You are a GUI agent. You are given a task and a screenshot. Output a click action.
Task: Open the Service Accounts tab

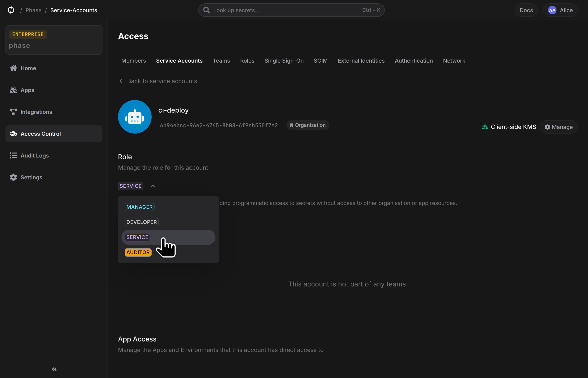179,61
